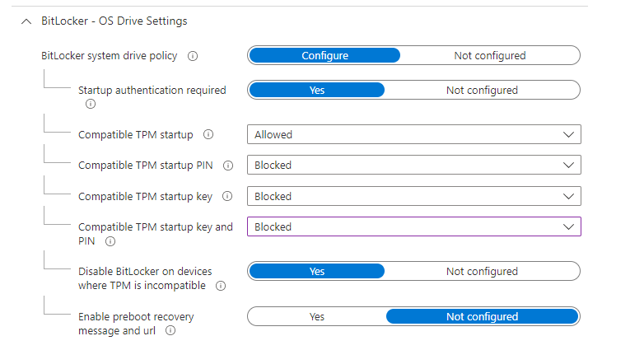This screenshot has width=644, height=350.
Task: Open info icon for preboot recovery message and url
Action: coord(170,330)
